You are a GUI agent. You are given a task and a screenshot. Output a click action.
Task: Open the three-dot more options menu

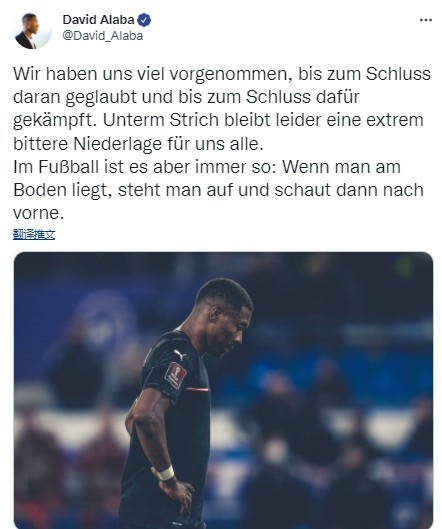click(425, 20)
